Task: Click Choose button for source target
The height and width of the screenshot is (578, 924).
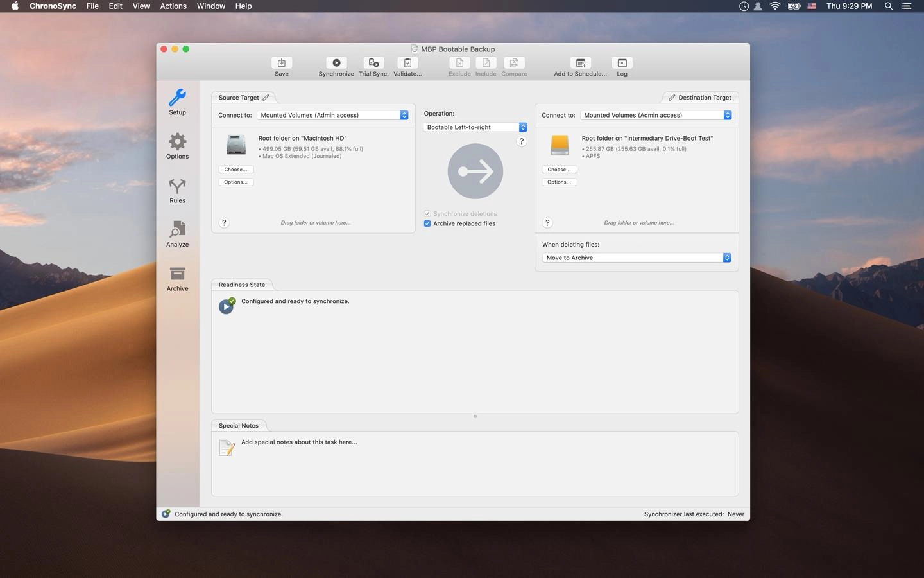Action: point(236,170)
